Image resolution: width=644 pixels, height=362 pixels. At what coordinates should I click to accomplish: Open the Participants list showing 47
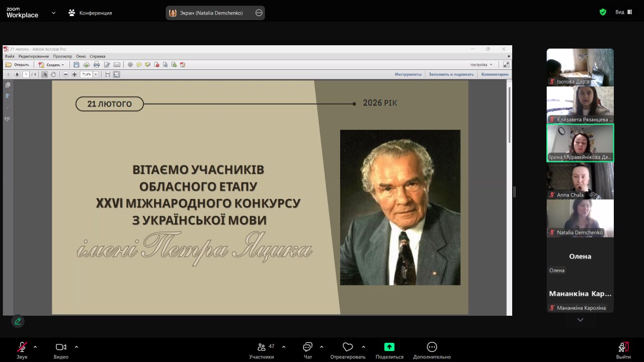tap(262, 350)
